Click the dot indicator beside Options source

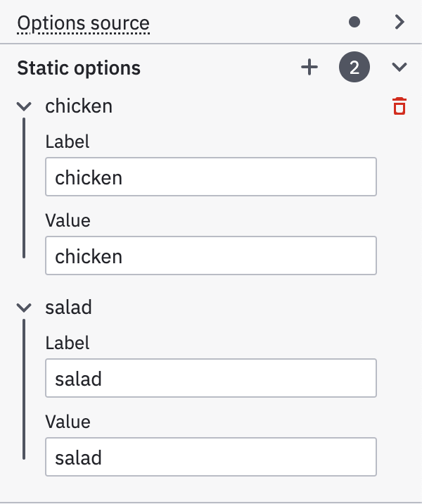click(354, 23)
